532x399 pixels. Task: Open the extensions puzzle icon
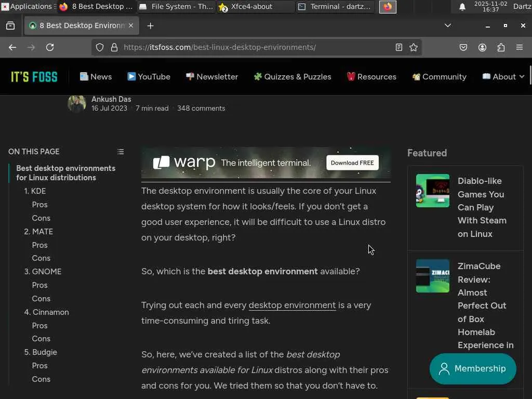click(x=501, y=47)
